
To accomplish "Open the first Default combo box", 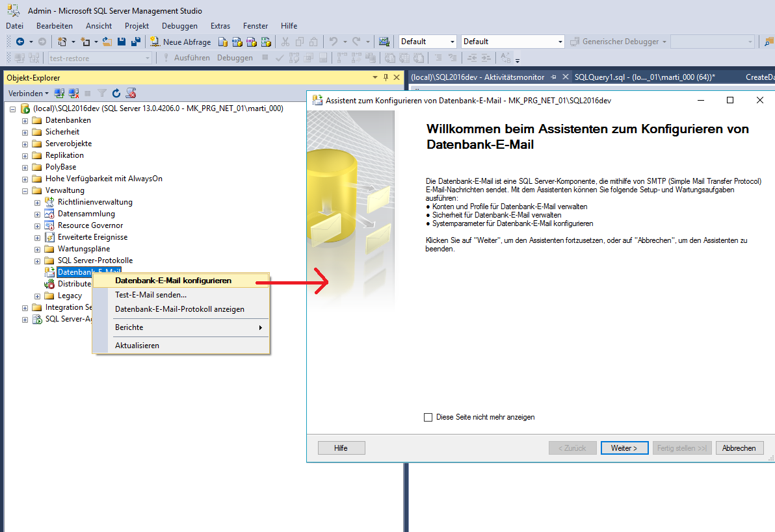I will coord(428,42).
